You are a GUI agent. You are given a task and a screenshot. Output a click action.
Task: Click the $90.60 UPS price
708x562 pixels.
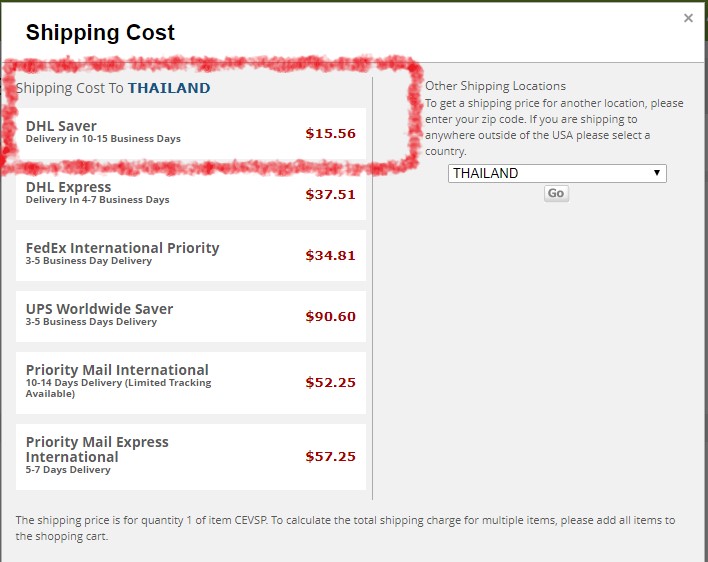(331, 316)
